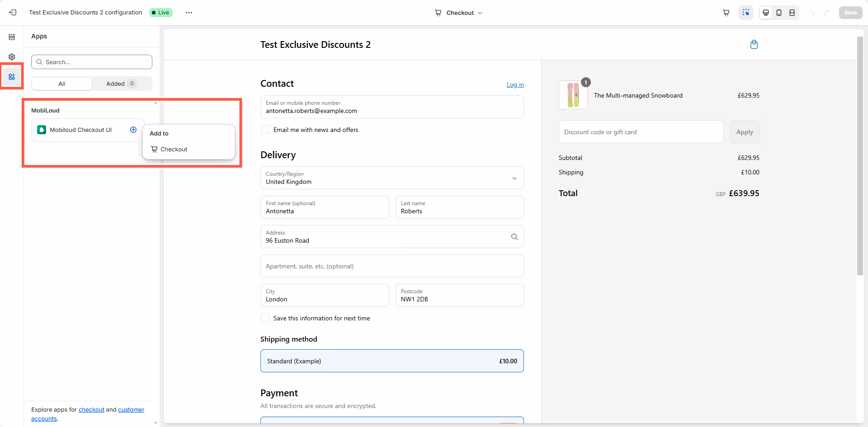868x427 pixels.
Task: Click the Mobiloud Checkout UI app icon
Action: pos(42,130)
